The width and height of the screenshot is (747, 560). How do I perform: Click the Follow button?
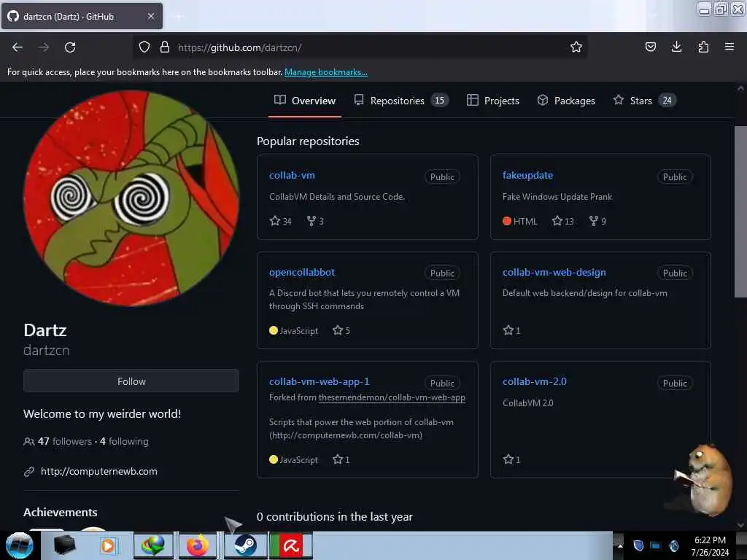point(131,381)
